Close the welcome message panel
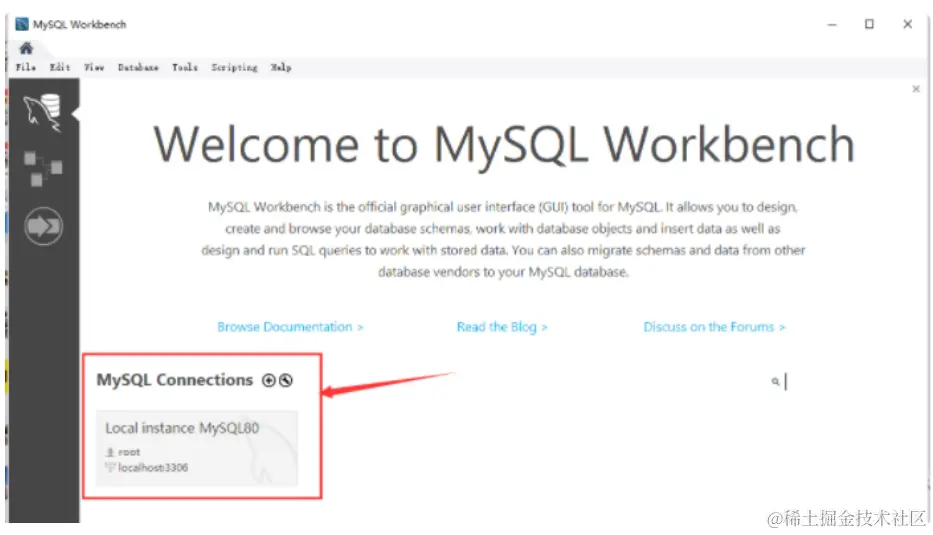The height and width of the screenshot is (535, 933). click(916, 89)
